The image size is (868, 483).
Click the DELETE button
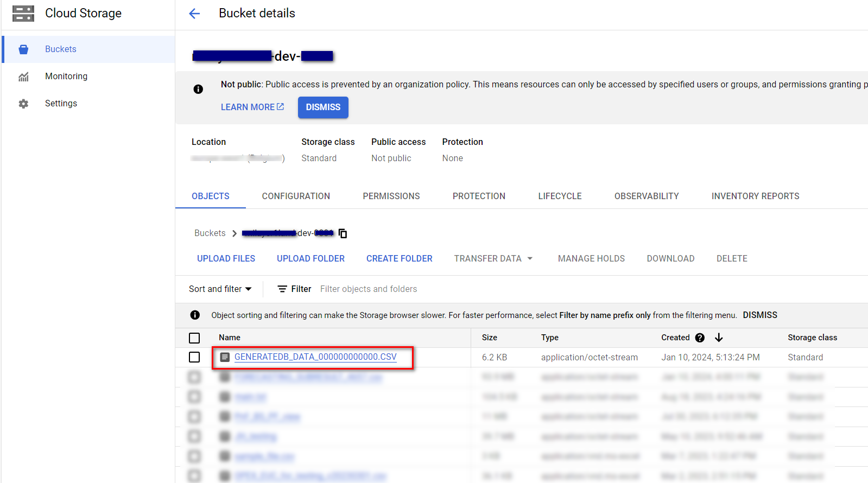click(x=732, y=259)
